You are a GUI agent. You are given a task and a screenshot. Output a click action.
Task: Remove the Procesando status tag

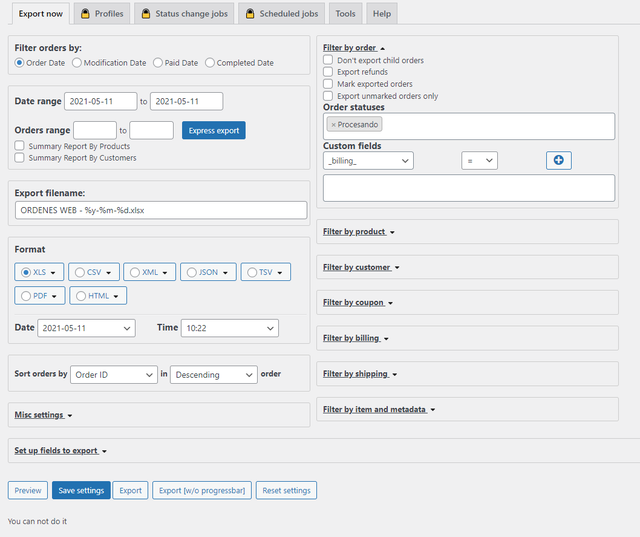pyautogui.click(x=333, y=125)
